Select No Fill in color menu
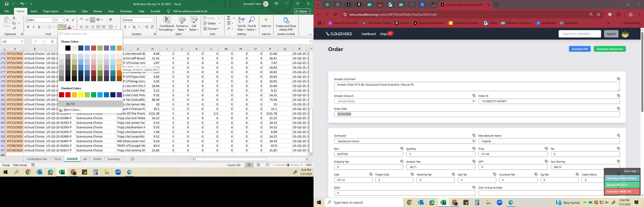Screen dimensions: 644x207 (x=90, y=104)
